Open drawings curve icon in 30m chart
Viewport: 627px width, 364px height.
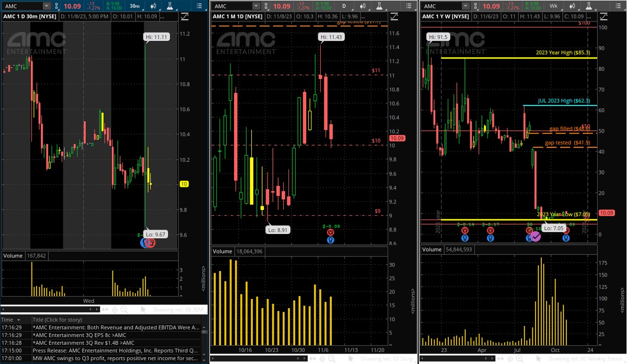pos(184,17)
